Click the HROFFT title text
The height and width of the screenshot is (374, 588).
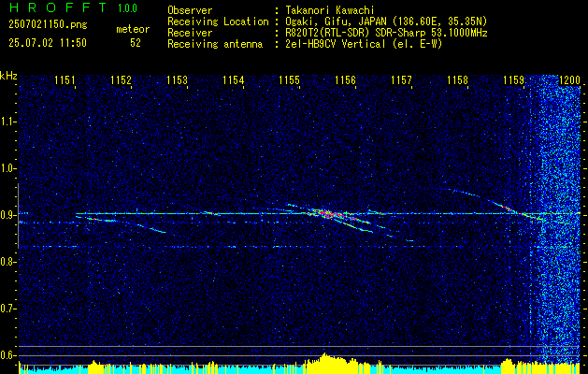(x=58, y=7)
